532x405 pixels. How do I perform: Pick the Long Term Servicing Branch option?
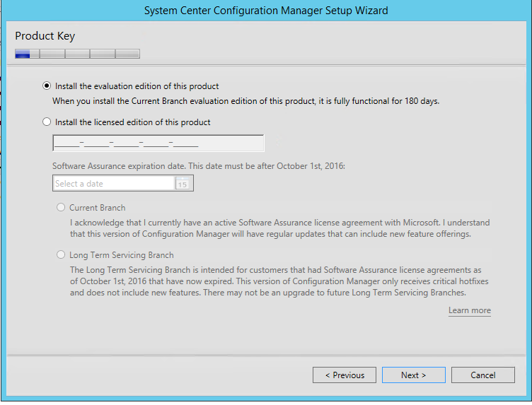coord(61,255)
